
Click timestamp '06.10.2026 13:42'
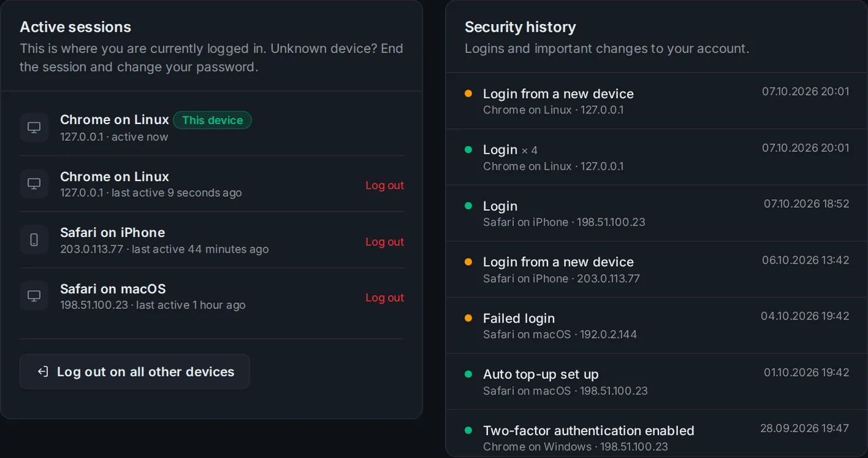tap(805, 261)
